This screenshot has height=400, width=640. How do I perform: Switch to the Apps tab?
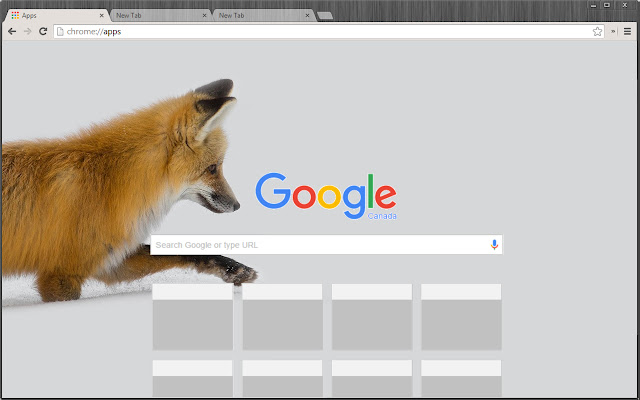(x=57, y=16)
